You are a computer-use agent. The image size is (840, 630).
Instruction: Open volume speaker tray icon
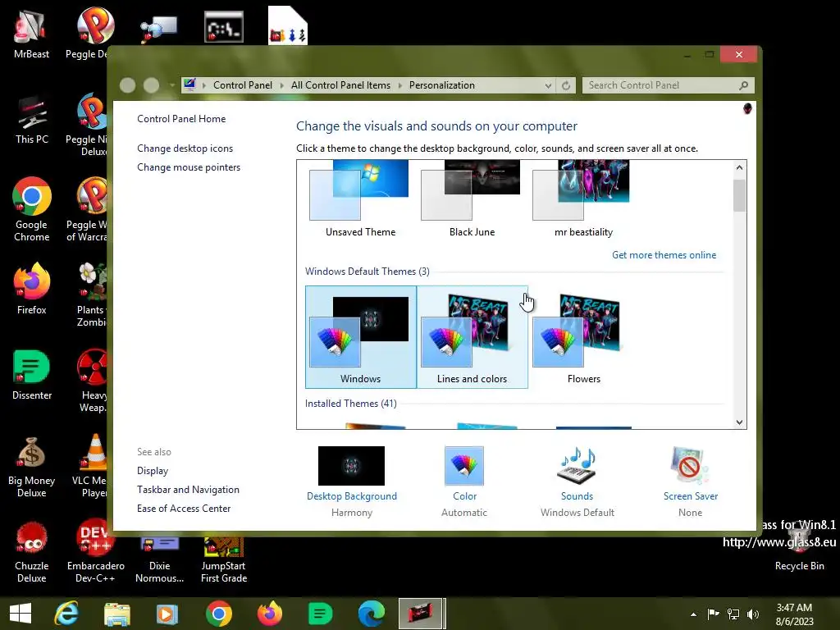pos(753,614)
